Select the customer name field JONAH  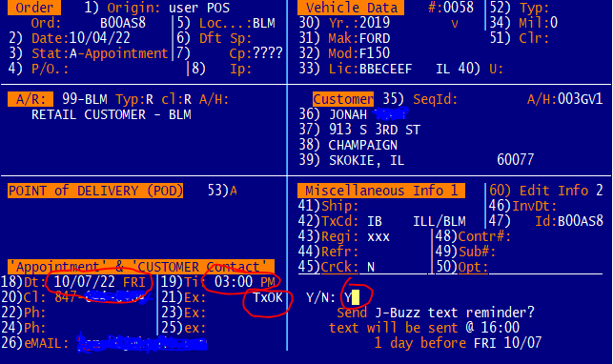[x=348, y=114]
